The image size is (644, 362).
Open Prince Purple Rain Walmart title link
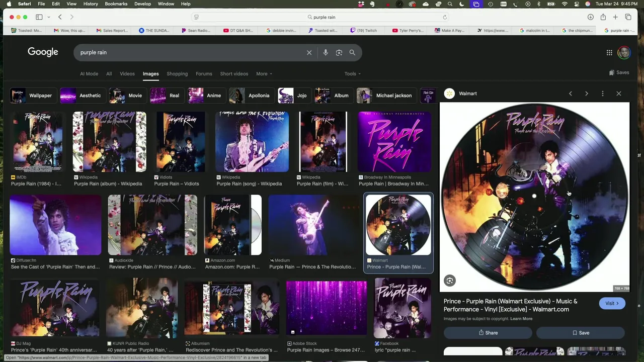[x=511, y=305]
